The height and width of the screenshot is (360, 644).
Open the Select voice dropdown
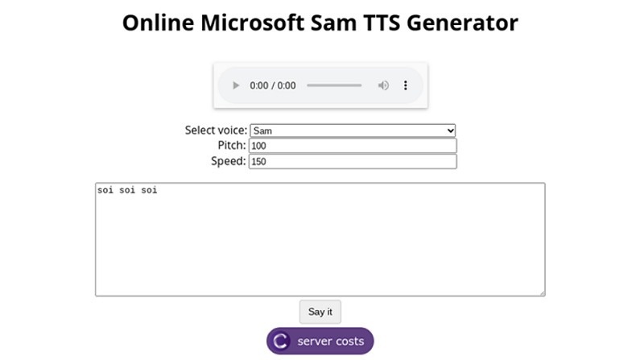(x=353, y=130)
